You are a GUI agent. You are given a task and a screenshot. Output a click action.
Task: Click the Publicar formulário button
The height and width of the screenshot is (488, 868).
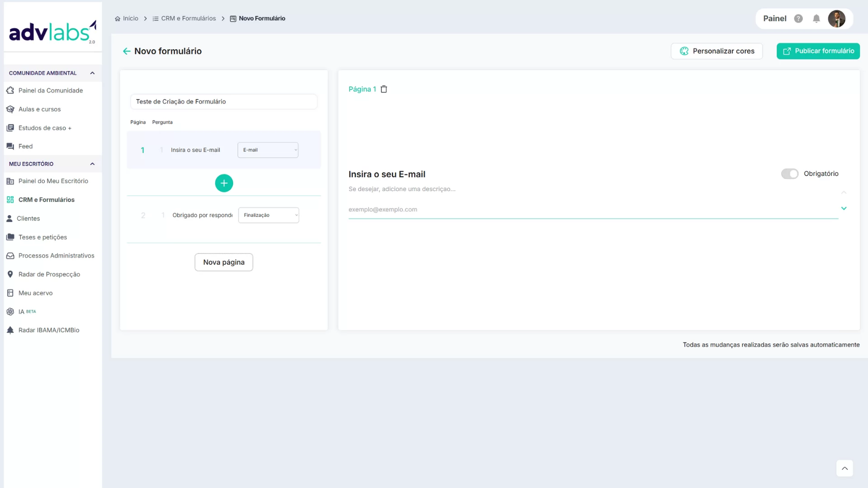pos(818,51)
